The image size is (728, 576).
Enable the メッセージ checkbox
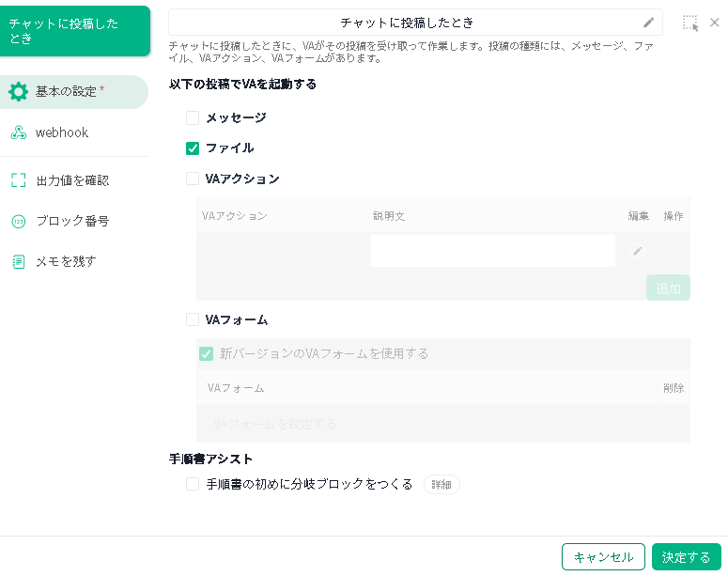click(193, 118)
